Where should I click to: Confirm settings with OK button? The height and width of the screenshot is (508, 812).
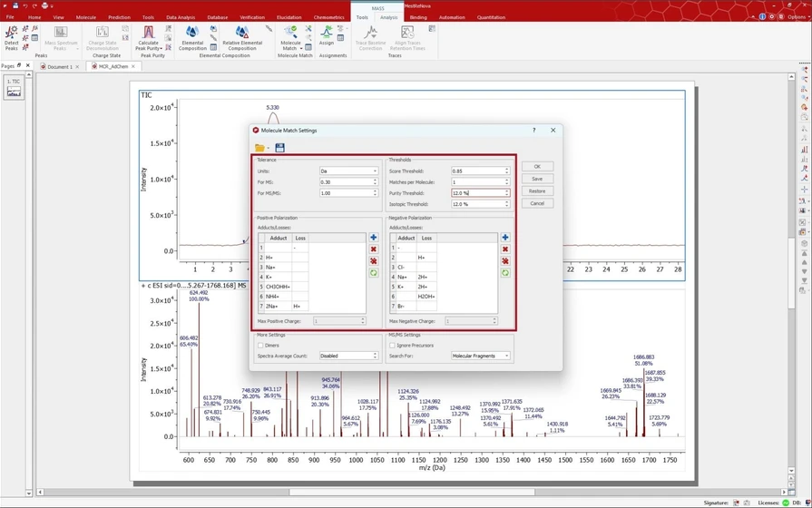point(537,166)
